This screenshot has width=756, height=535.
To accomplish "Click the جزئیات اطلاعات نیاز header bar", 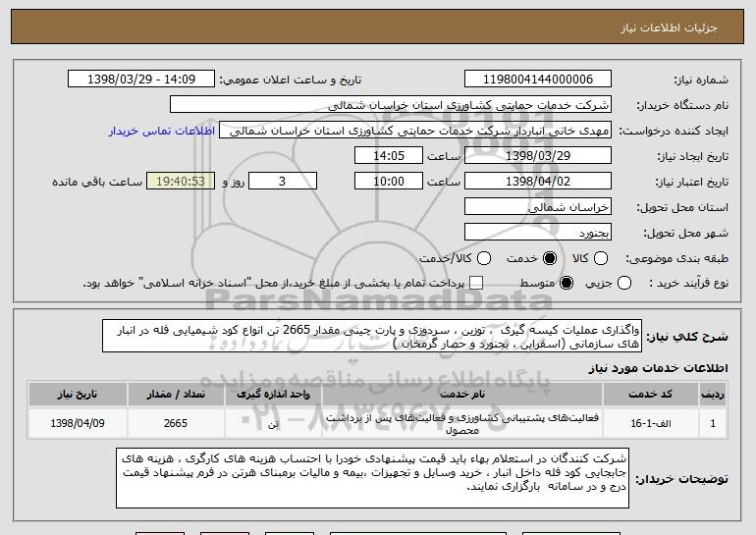I will point(378,27).
